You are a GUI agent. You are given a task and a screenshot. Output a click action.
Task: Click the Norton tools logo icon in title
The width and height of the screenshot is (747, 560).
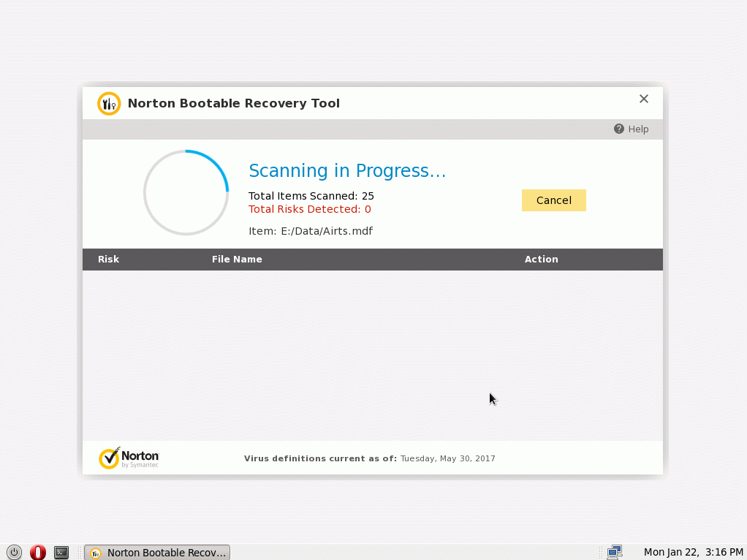pyautogui.click(x=109, y=103)
